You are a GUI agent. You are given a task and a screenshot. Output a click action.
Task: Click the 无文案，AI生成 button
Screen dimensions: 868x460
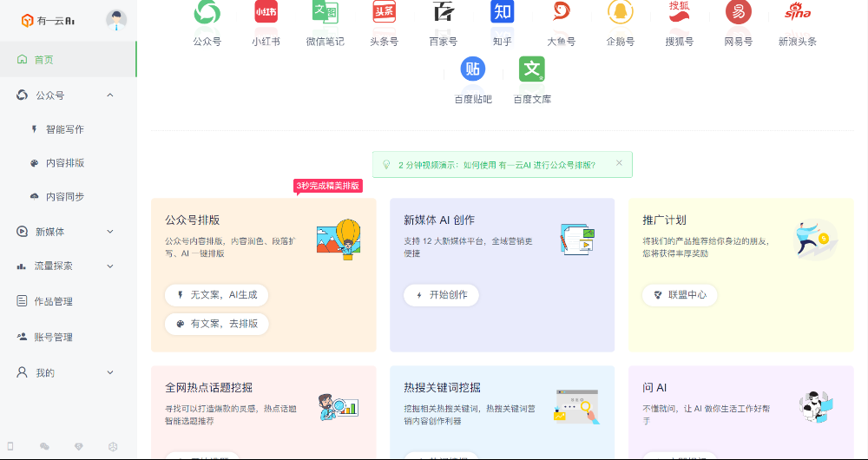[x=216, y=295]
